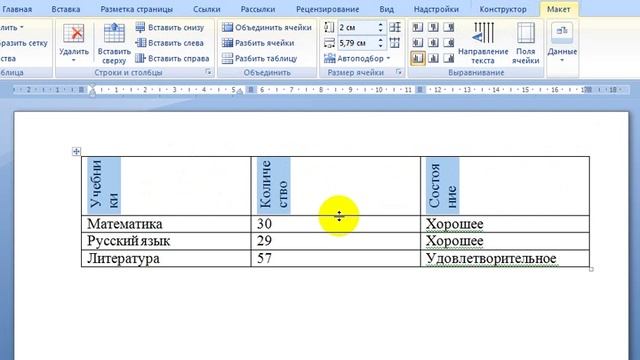Open the Рассылки tab
Image resolution: width=640 pixels, height=360 pixels.
[x=258, y=9]
